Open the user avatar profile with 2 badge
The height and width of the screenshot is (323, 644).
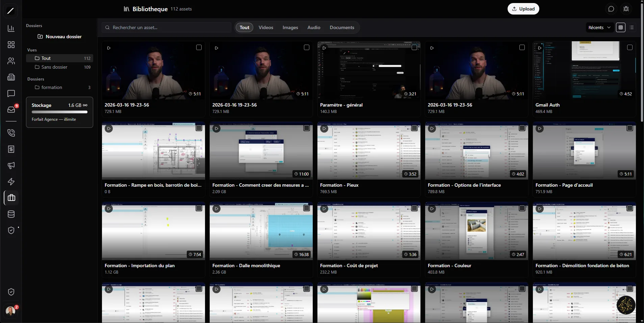[x=11, y=310]
